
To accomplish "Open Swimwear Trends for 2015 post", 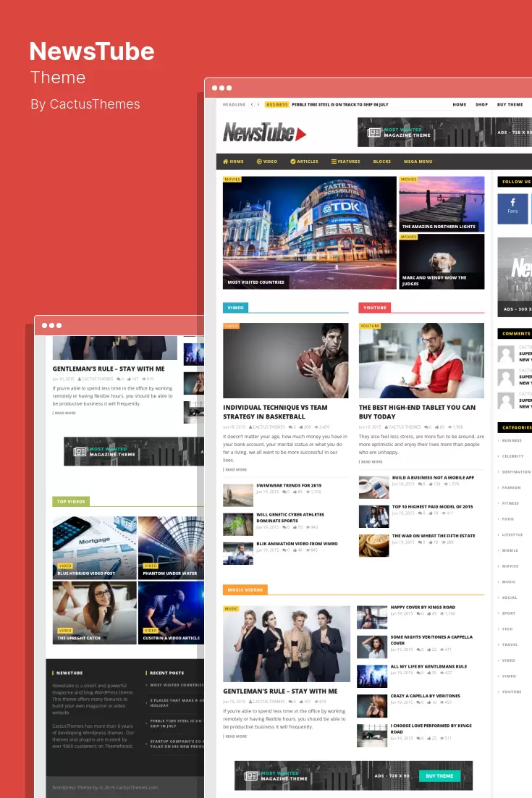I will 289,485.
